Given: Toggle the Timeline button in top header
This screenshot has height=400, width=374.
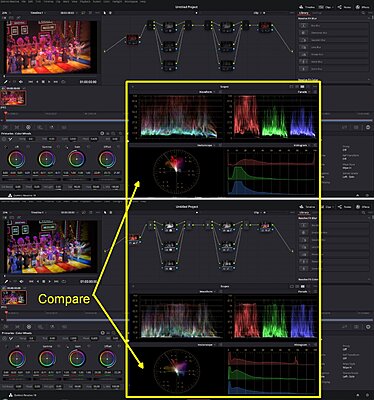Looking at the screenshot, I should pos(307,7).
